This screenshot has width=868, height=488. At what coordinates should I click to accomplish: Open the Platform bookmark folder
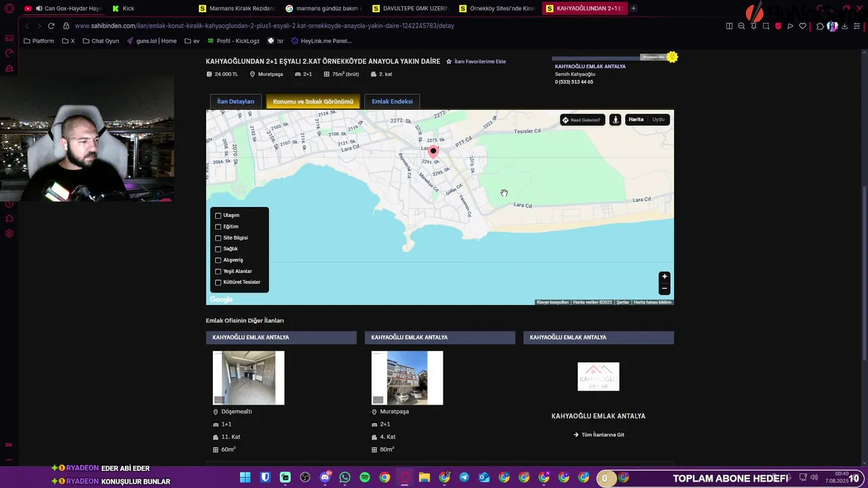point(39,41)
